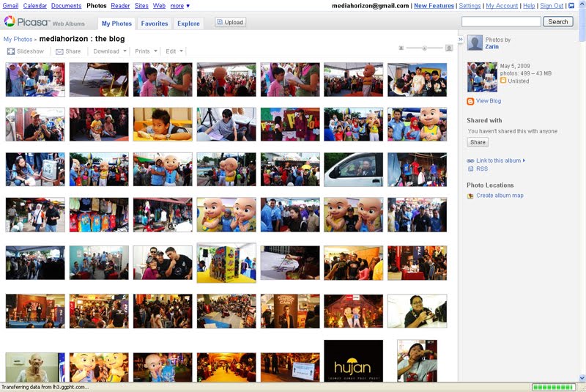586x392 pixels.
Task: Click the large thumbnail size icon
Action: coord(449,48)
